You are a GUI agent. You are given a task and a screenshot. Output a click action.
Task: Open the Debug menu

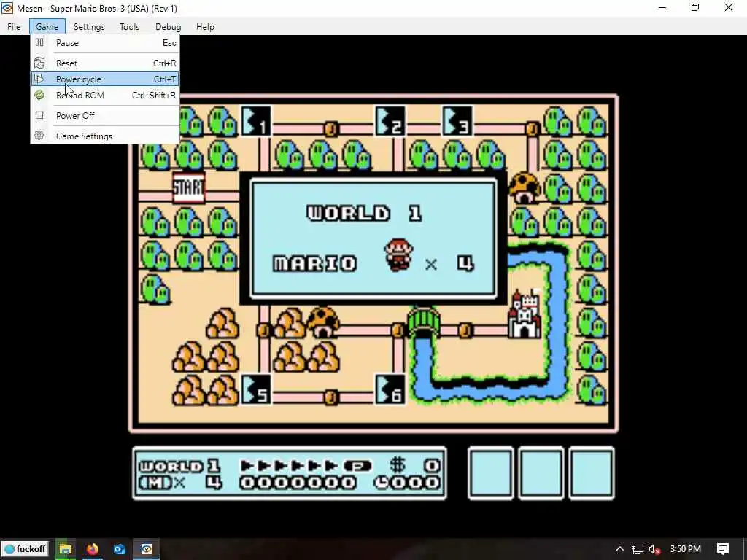169,27
